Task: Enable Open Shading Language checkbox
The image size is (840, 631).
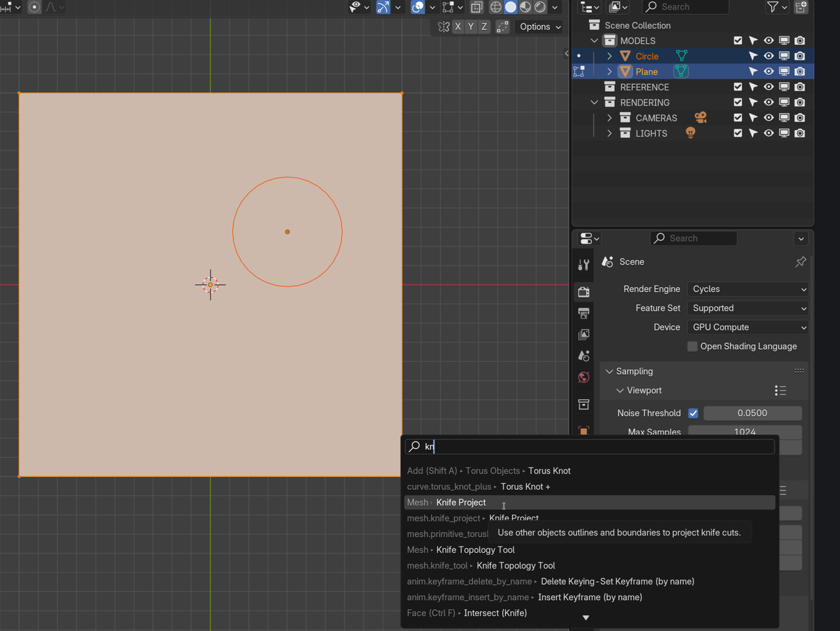Action: (692, 347)
